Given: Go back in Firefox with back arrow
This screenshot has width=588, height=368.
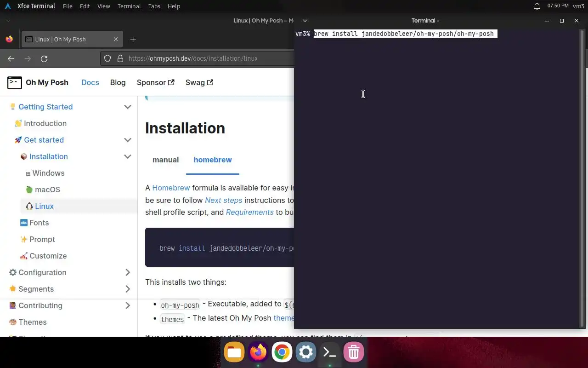Looking at the screenshot, I should coord(11,58).
